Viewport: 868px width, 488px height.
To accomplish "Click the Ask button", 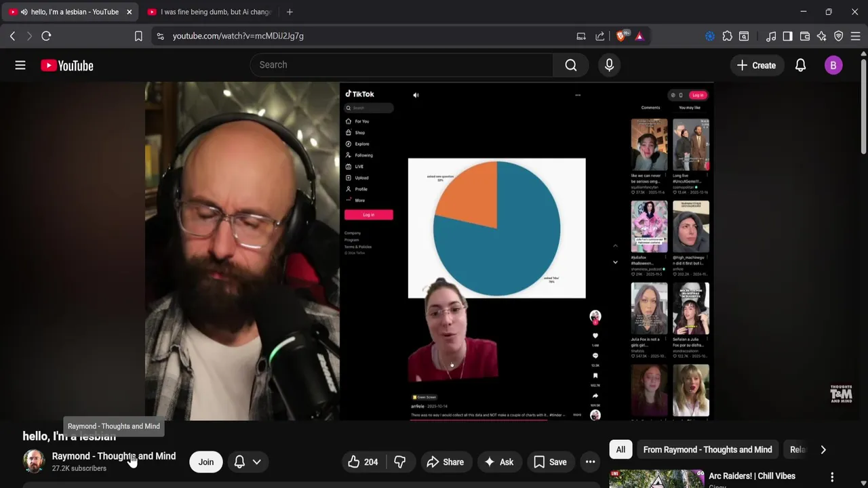I will coord(498,462).
